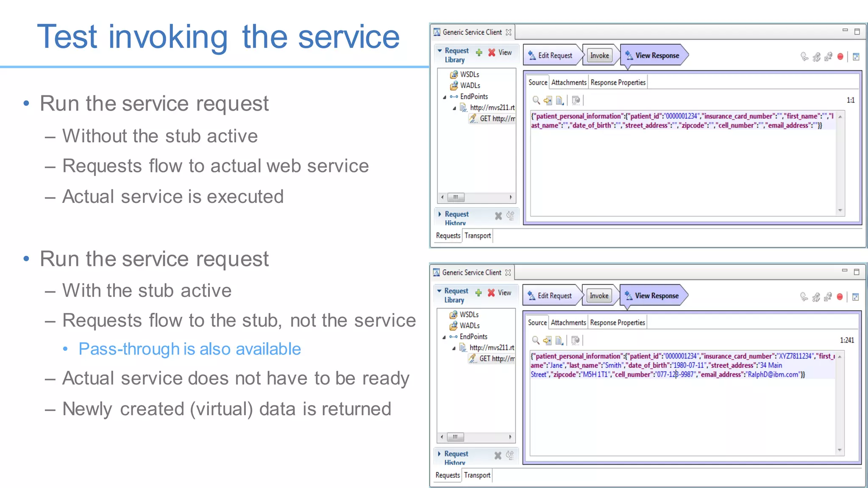Close Generic Service Client tab in upper window
Viewport: 868px width, 488px height.
click(x=509, y=32)
